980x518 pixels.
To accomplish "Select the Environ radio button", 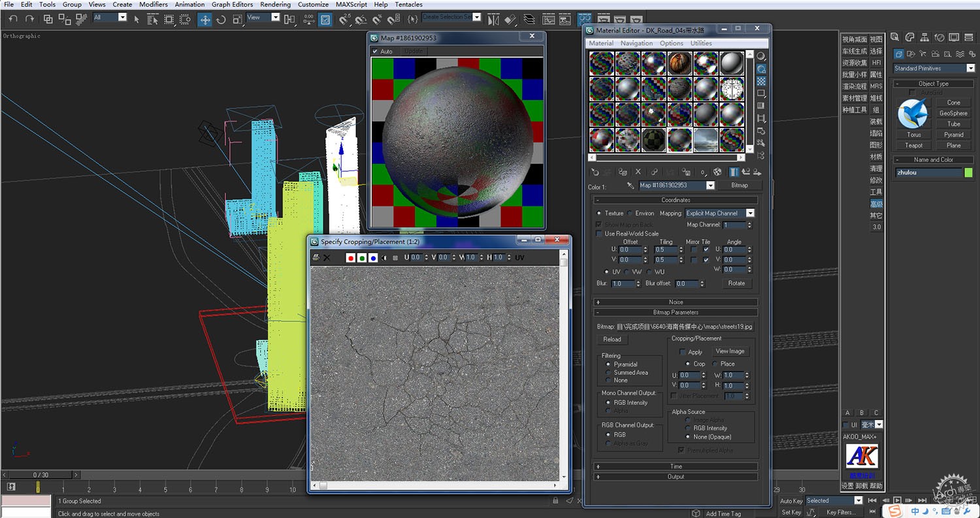I will [x=630, y=214].
